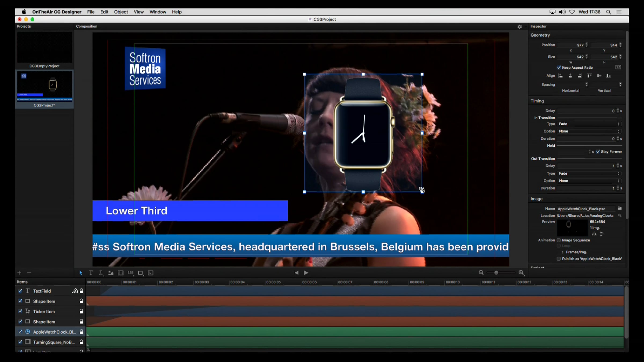Viewport: 644px width, 362px height.
Task: Enable Publish as 'AppleWatchClock_Black'
Action: point(559,259)
